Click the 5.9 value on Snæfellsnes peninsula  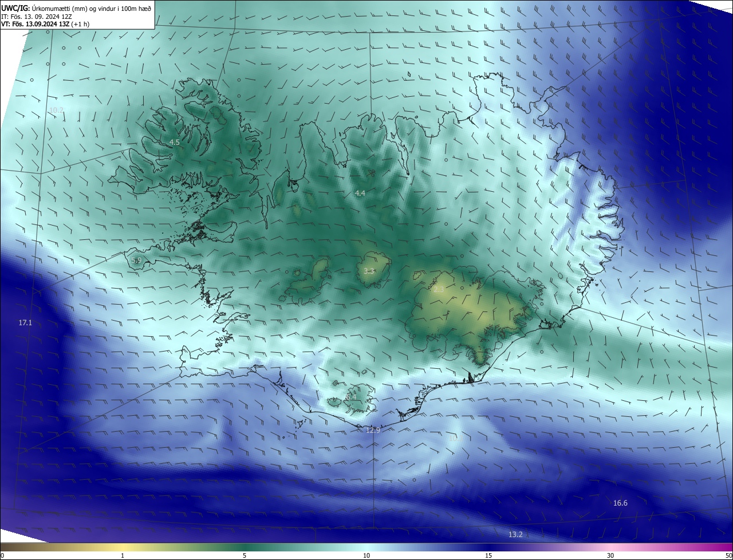(x=136, y=261)
